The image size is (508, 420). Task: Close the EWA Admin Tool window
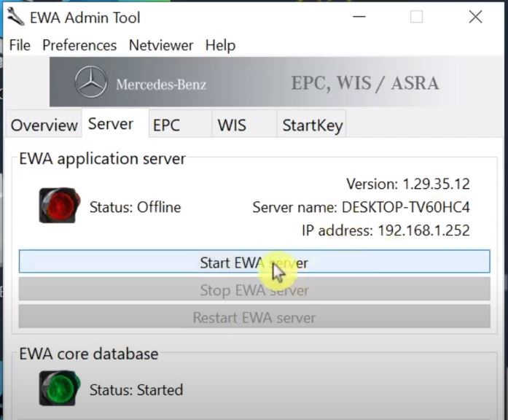coord(475,17)
